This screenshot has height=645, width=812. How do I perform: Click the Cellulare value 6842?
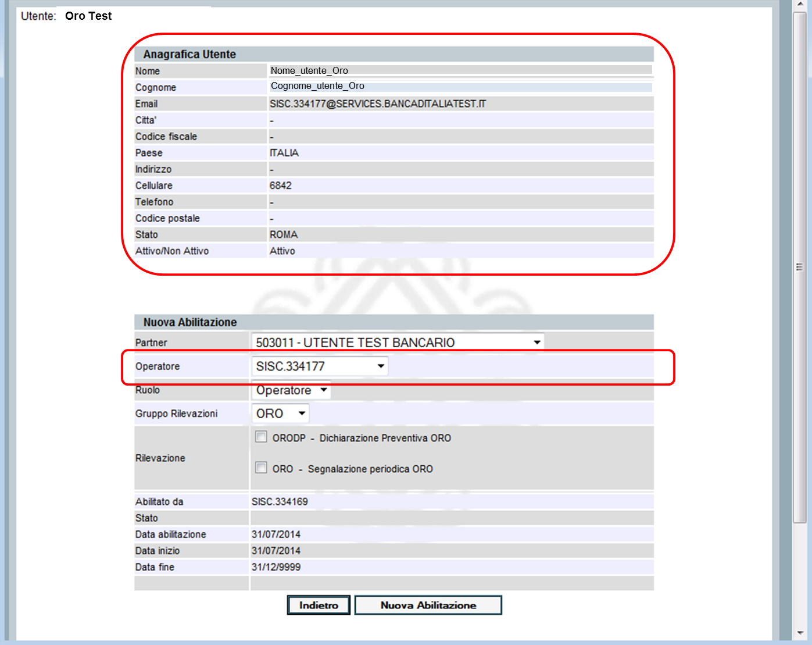pos(281,186)
